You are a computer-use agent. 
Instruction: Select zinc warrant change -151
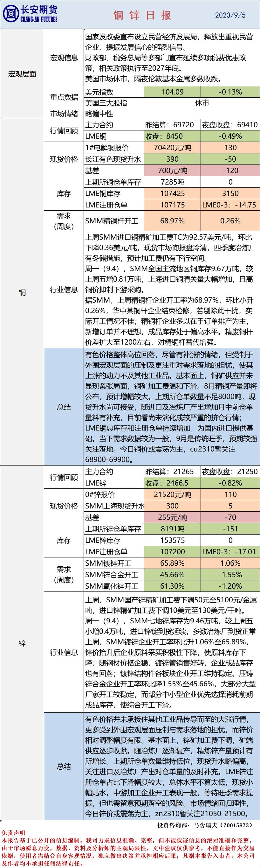coord(230,529)
